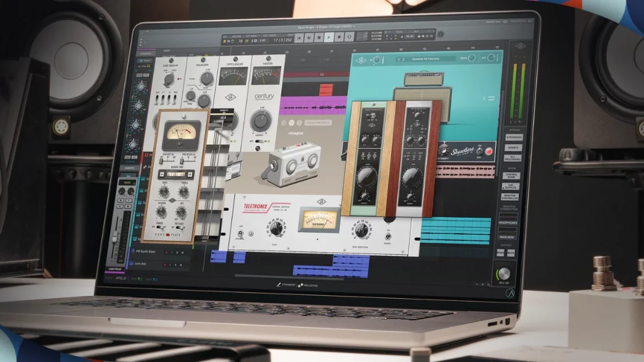Open the Showtime 64 Tube Amp preset dropdown
Image resolution: width=644 pixels, height=362 pixels.
tap(425, 59)
